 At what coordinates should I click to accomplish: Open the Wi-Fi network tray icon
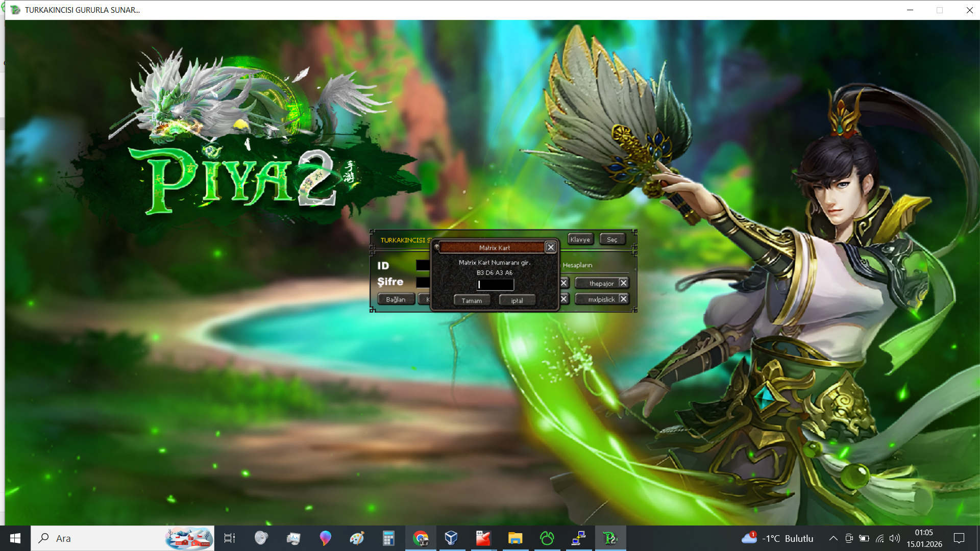[x=880, y=538]
